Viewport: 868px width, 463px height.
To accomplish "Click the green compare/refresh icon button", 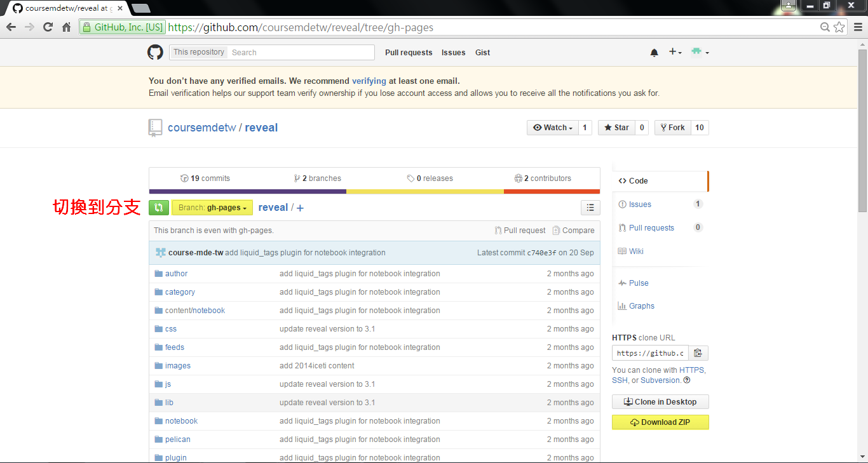I will (159, 208).
